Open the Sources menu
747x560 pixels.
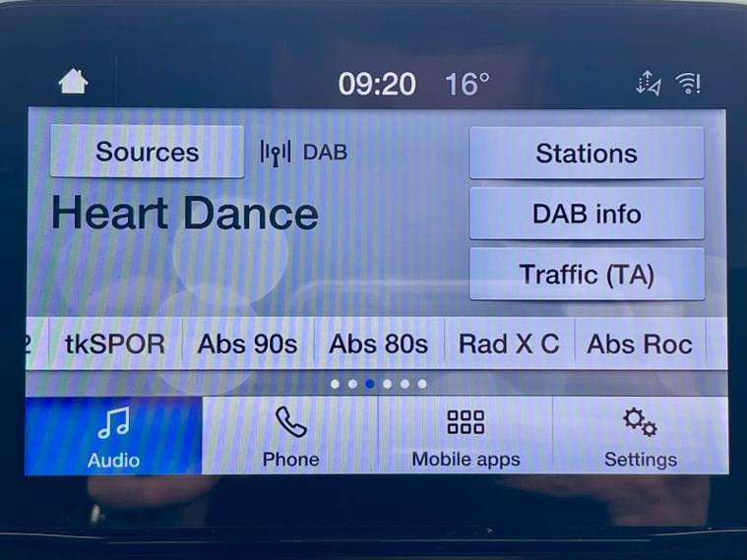pyautogui.click(x=148, y=152)
